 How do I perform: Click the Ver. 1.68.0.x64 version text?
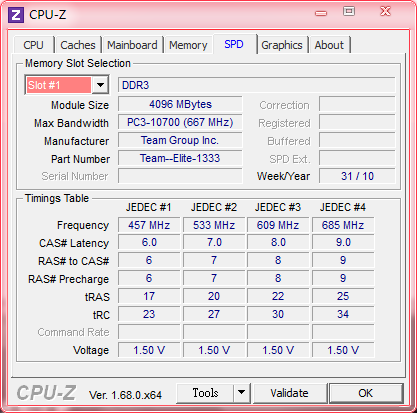point(125,395)
